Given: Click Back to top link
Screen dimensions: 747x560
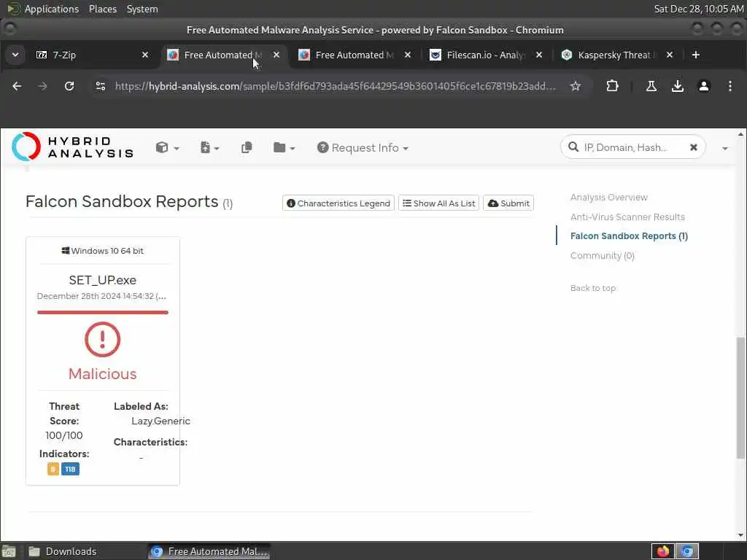Looking at the screenshot, I should click(593, 288).
